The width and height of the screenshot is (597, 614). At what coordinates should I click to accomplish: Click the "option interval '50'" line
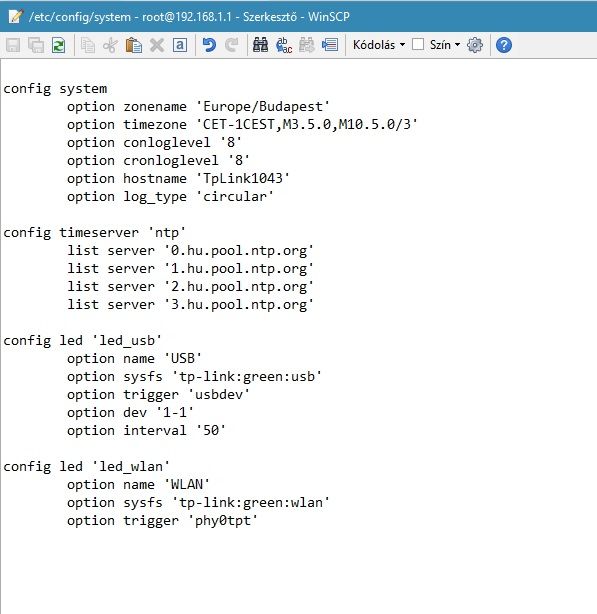click(146, 431)
